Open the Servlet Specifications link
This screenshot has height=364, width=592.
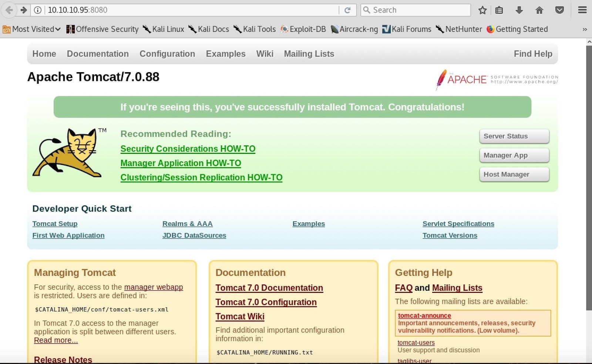coord(458,224)
